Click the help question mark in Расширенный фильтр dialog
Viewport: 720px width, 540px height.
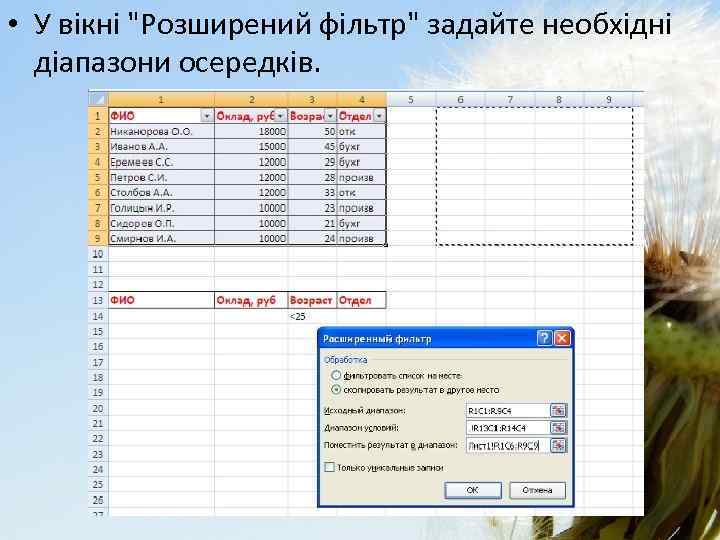pos(544,338)
